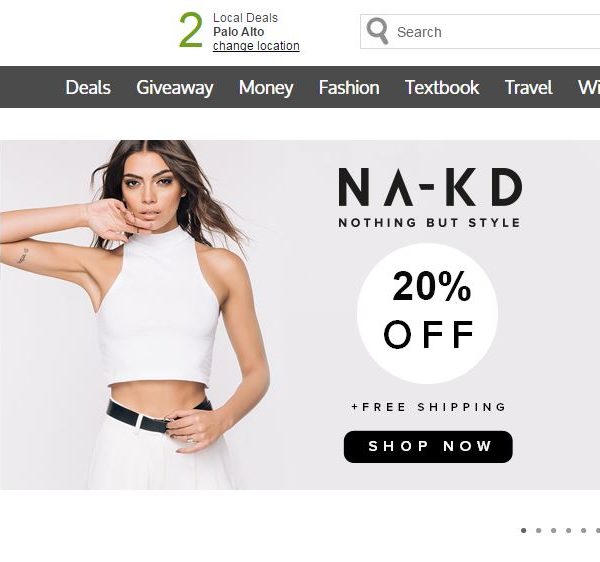Focus the Search text field

tap(480, 32)
